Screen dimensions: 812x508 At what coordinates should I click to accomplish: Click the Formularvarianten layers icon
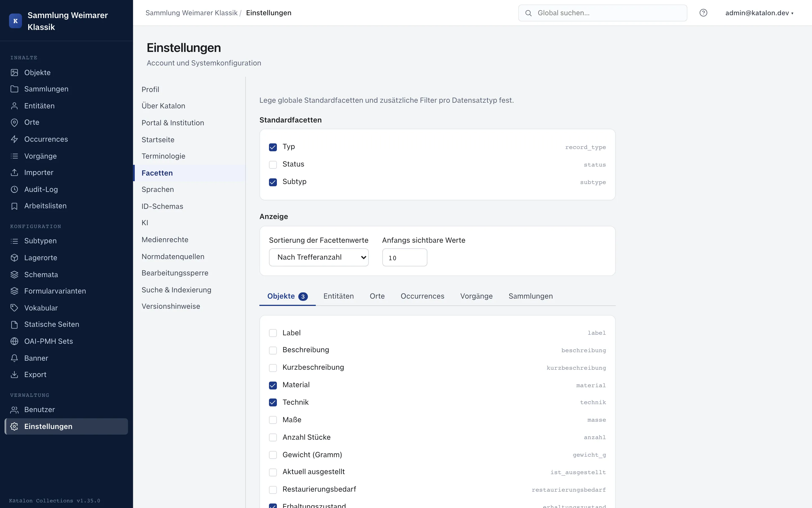pos(14,291)
